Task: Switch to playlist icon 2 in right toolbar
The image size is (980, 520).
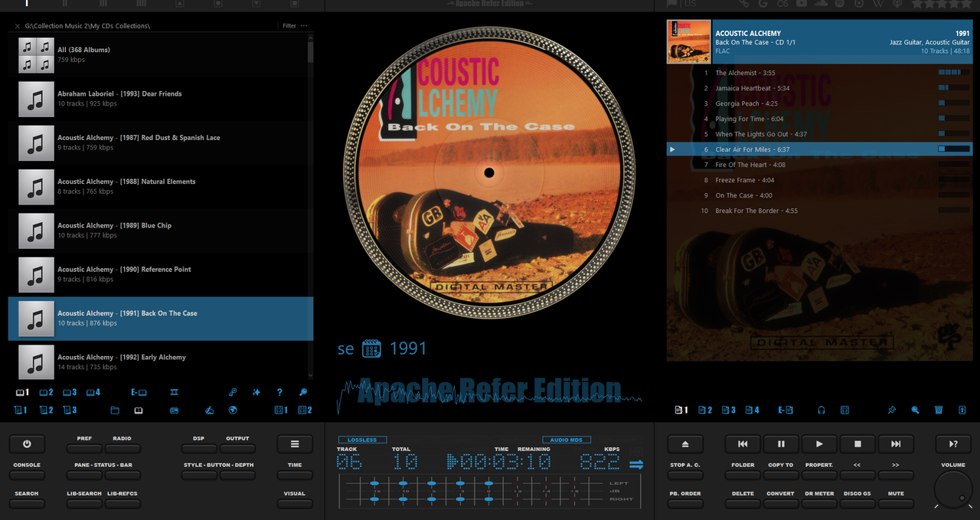Action: (705, 410)
